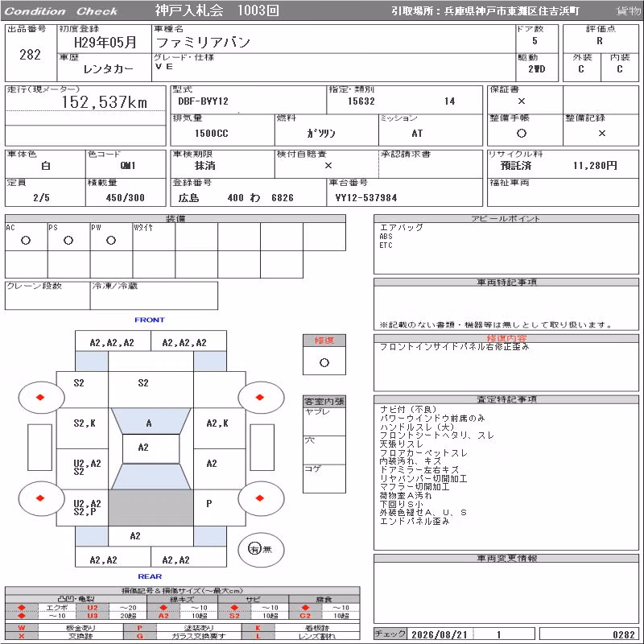Click the AC equipped circle mark
Image resolution: width=644 pixels, height=644 pixels.
coord(26,240)
